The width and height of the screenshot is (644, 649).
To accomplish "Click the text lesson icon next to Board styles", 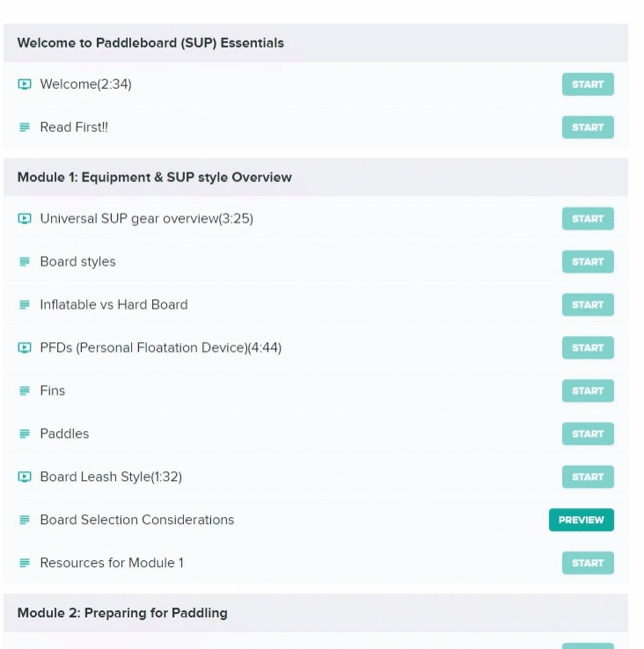I will point(25,261).
